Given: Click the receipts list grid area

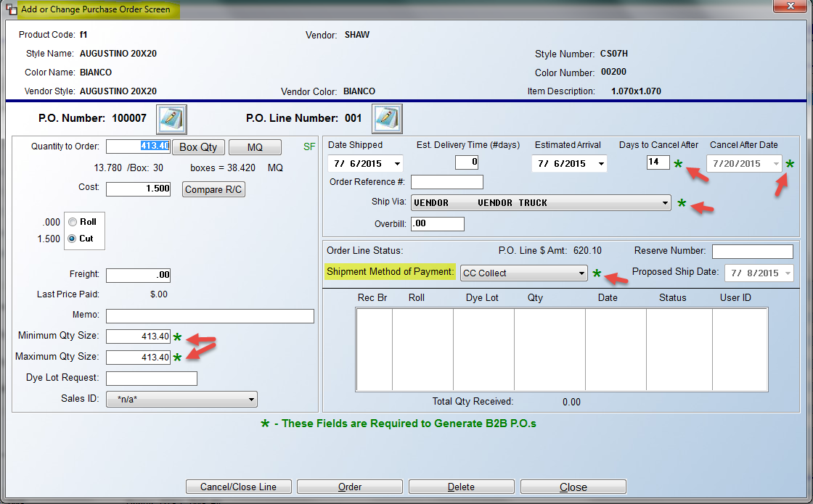Looking at the screenshot, I should pos(562,350).
